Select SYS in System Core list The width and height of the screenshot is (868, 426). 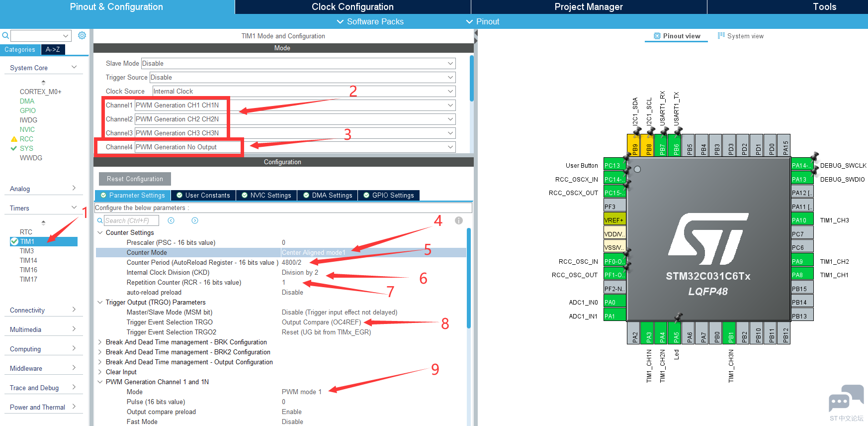(x=26, y=148)
